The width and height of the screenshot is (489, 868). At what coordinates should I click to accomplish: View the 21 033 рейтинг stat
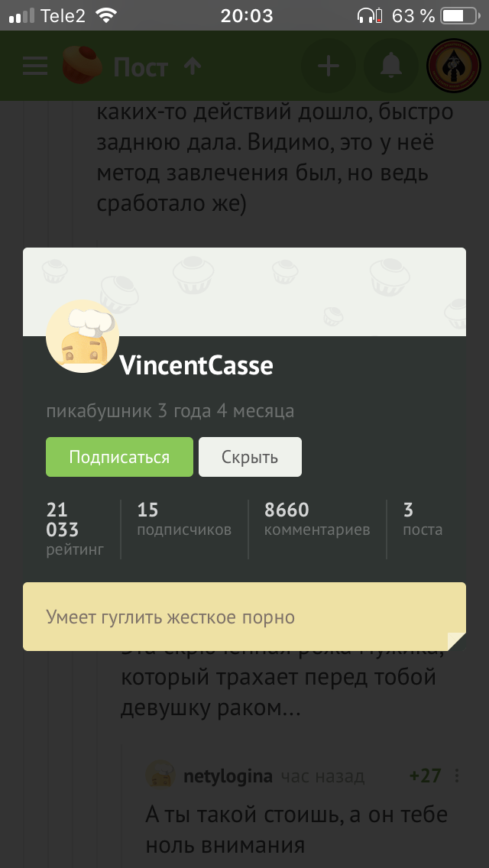pos(76,529)
